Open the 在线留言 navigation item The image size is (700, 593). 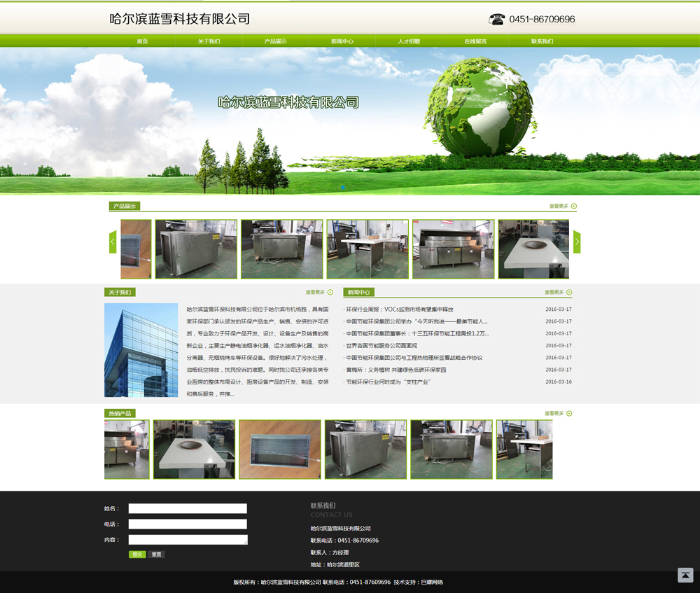(475, 42)
